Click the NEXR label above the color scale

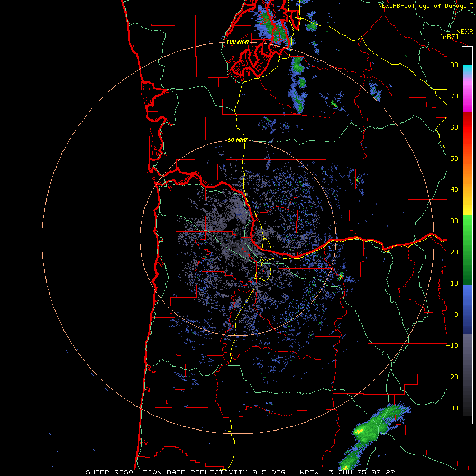tap(464, 32)
